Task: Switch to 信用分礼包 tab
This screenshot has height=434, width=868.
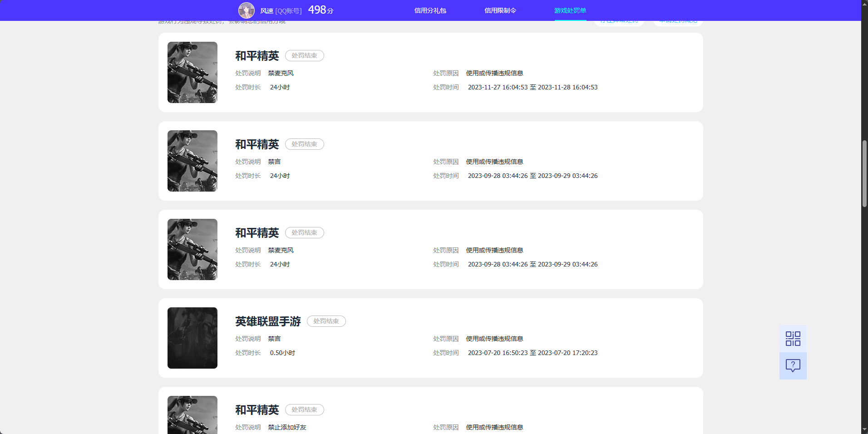Action: click(430, 10)
